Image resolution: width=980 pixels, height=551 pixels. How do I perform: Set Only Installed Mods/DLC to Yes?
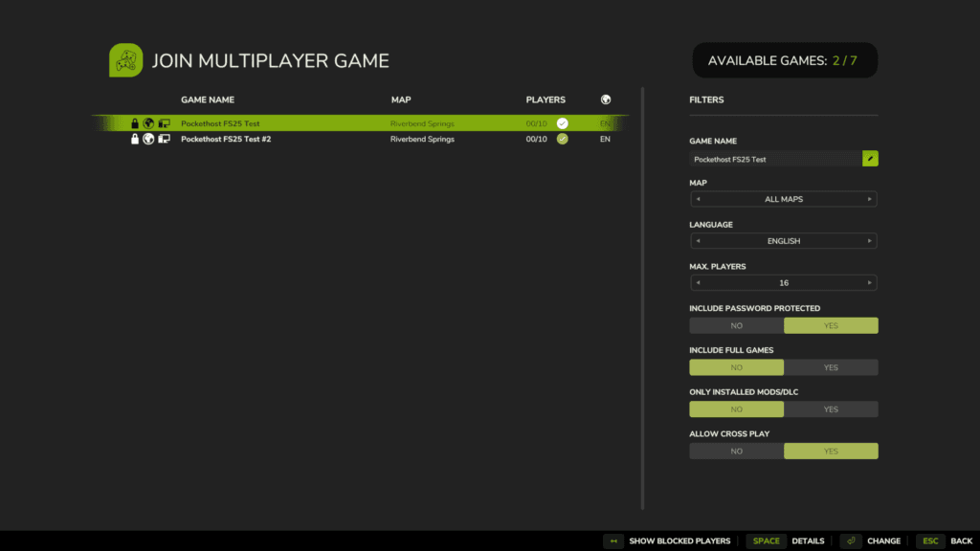(830, 409)
